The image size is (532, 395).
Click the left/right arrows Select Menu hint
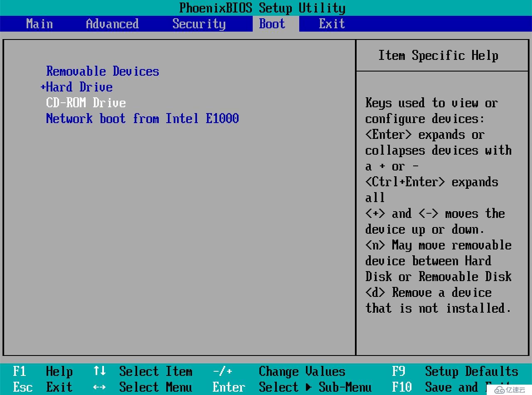143,387
